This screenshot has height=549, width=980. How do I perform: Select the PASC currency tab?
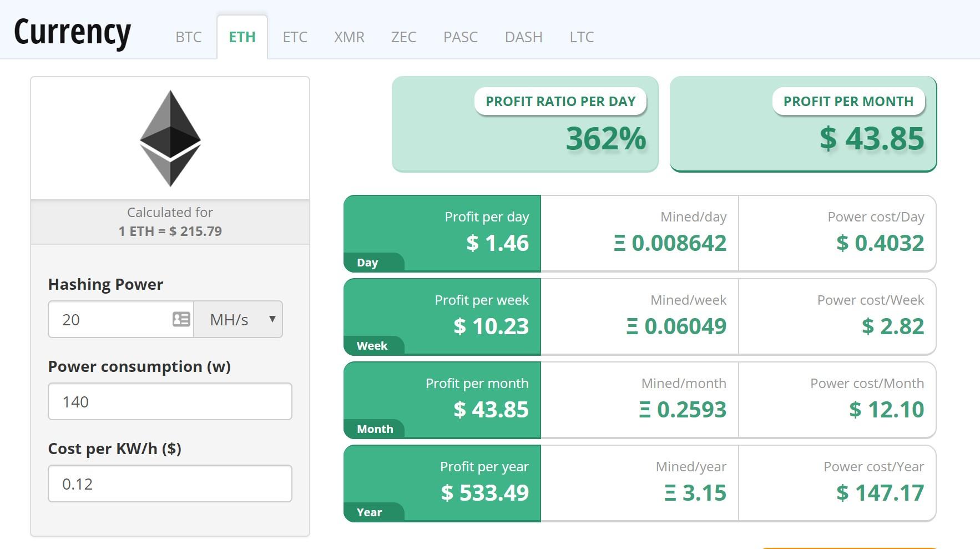point(460,37)
